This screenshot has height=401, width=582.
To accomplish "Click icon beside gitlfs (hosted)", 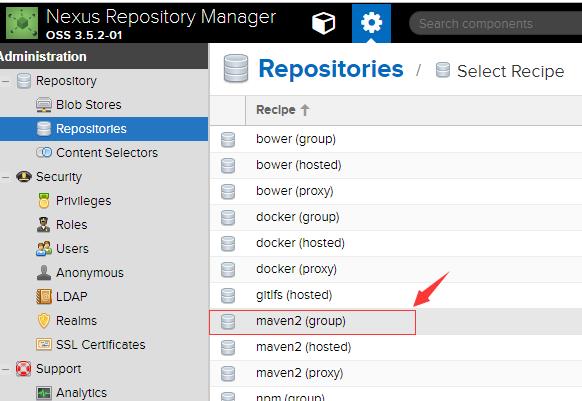I will (228, 296).
